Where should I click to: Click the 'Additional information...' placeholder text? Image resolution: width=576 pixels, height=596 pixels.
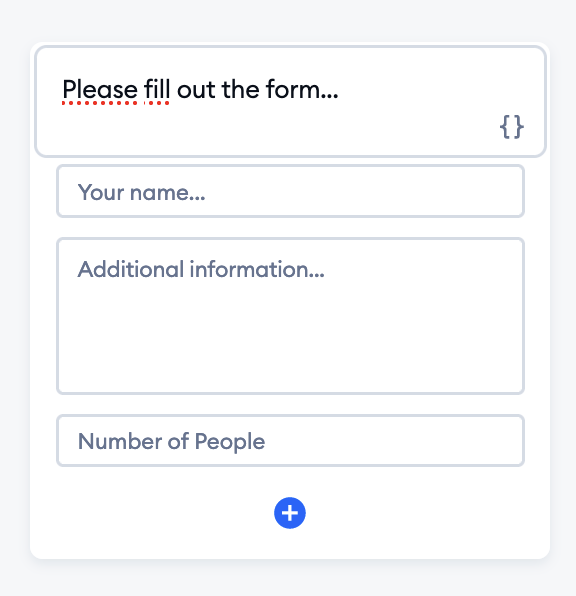click(201, 269)
